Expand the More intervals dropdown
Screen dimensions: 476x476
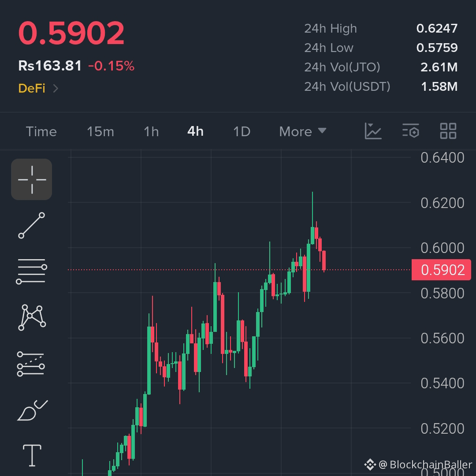[303, 131]
